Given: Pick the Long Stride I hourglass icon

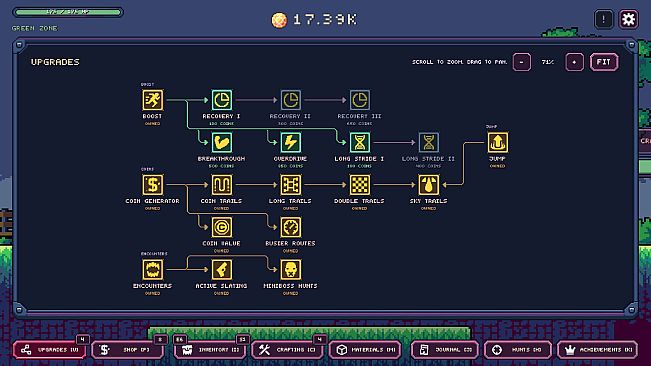Looking at the screenshot, I should [359, 142].
